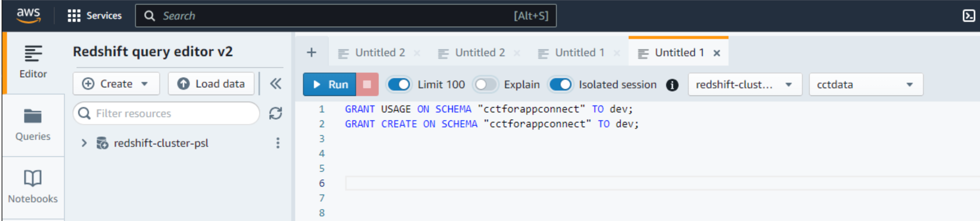This screenshot has height=221, width=980.
Task: Click editor line 2 GRANT CREATE statement
Action: (492, 124)
